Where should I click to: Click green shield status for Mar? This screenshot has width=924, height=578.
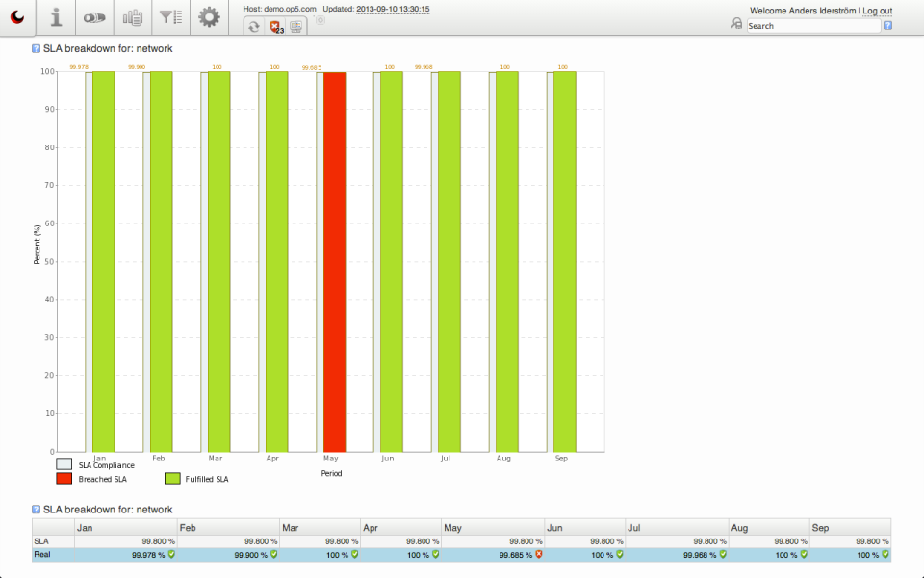355,555
